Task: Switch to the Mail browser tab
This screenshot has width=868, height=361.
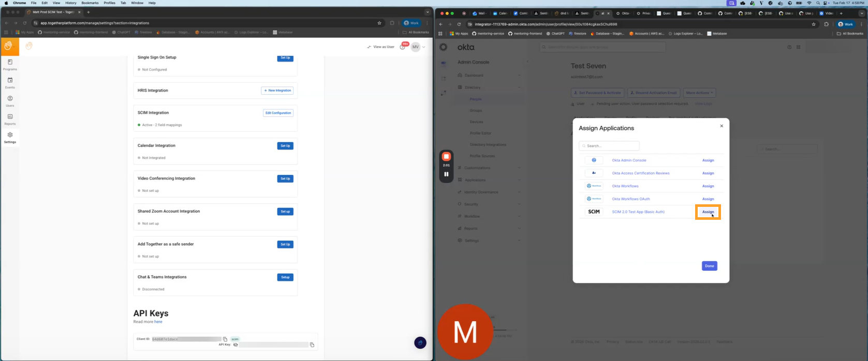Action: [x=479, y=13]
